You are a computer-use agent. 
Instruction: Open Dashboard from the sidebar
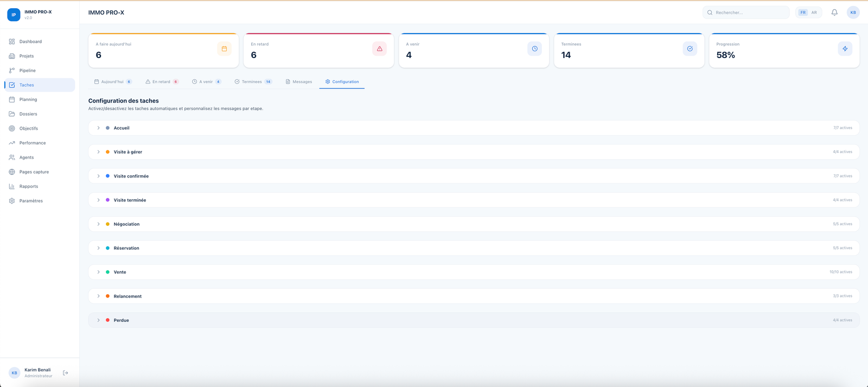pos(39,41)
